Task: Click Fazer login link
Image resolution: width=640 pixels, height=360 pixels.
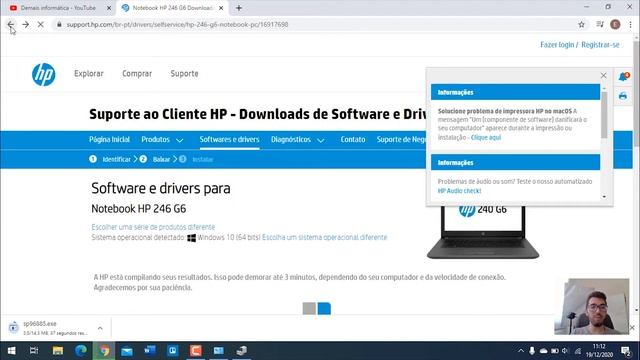Action: click(x=557, y=45)
